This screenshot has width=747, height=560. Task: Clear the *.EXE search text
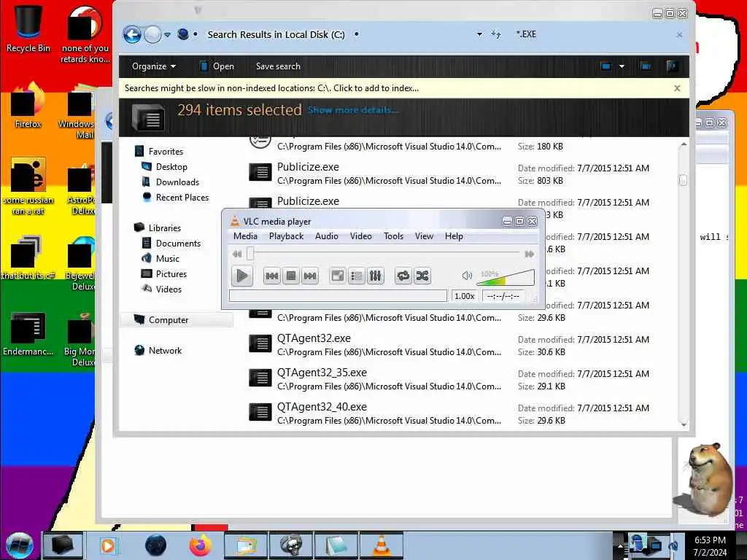point(679,35)
